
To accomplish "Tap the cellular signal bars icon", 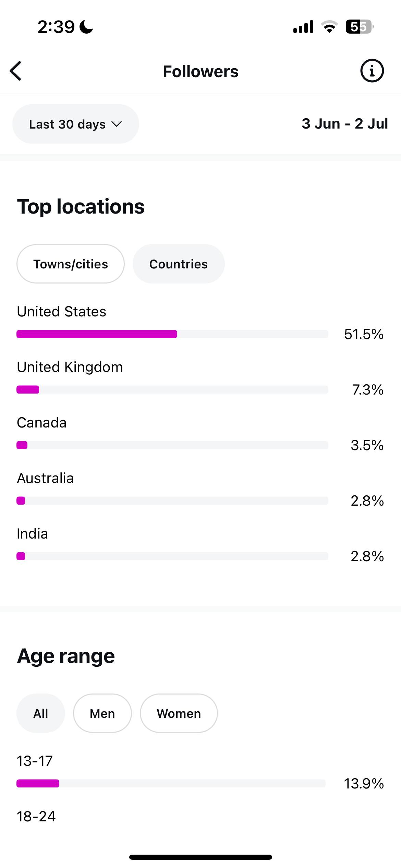I will point(303,27).
